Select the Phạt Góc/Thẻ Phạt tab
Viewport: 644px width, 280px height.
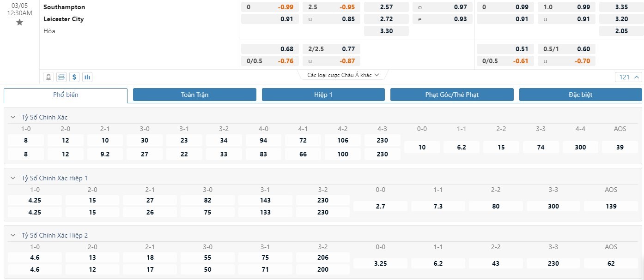tap(451, 95)
